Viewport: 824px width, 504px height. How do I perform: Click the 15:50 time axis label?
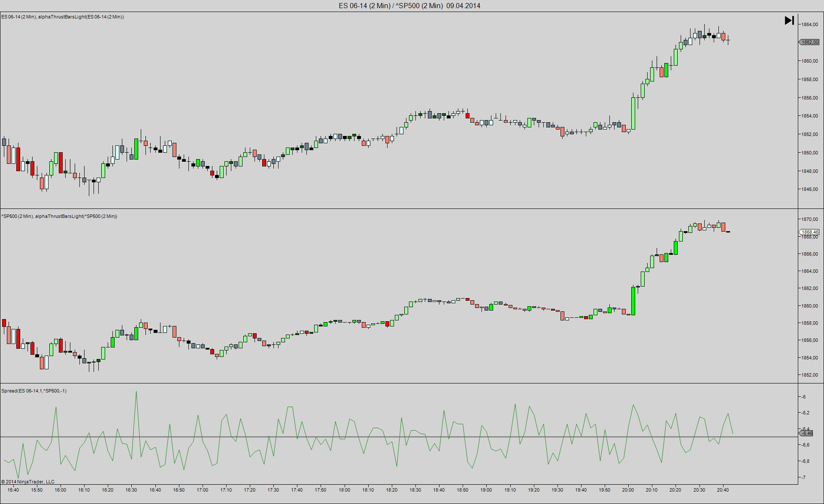tap(37, 490)
